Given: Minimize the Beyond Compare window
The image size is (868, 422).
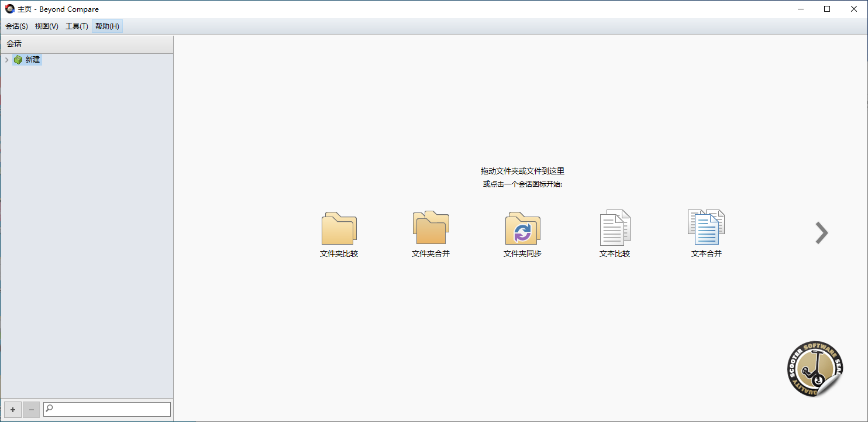Looking at the screenshot, I should click(x=800, y=9).
